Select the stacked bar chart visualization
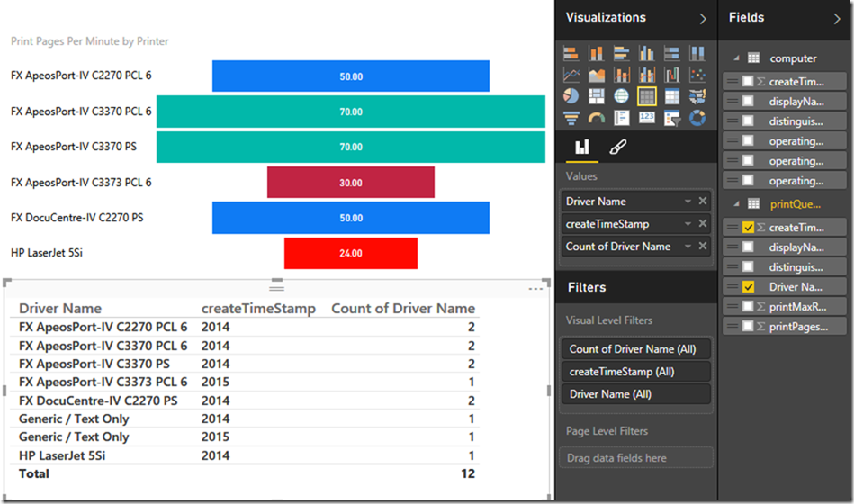The image size is (854, 504). [x=571, y=53]
